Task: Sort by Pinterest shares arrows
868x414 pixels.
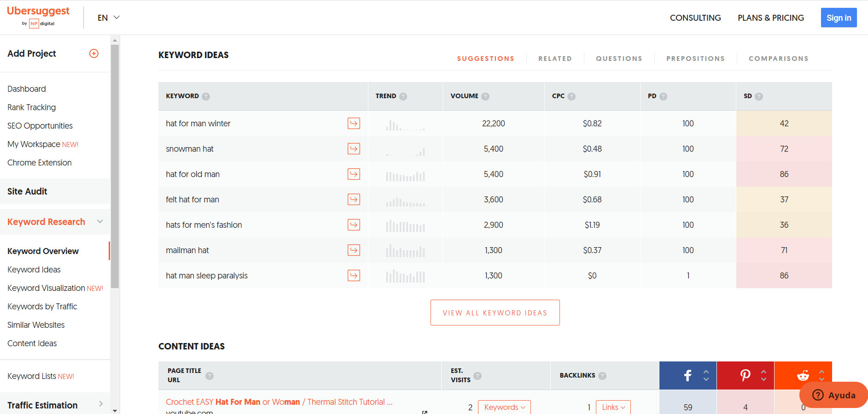Action: click(763, 376)
